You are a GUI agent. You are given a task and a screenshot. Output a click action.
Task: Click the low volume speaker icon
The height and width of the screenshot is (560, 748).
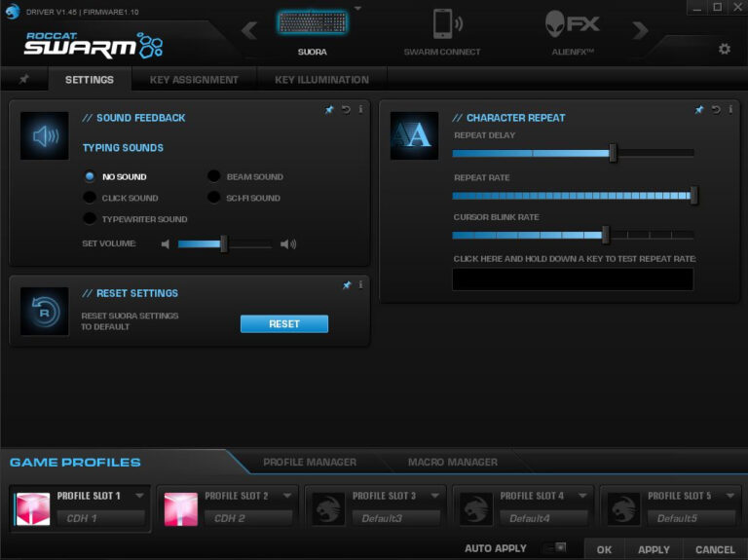[x=165, y=244]
